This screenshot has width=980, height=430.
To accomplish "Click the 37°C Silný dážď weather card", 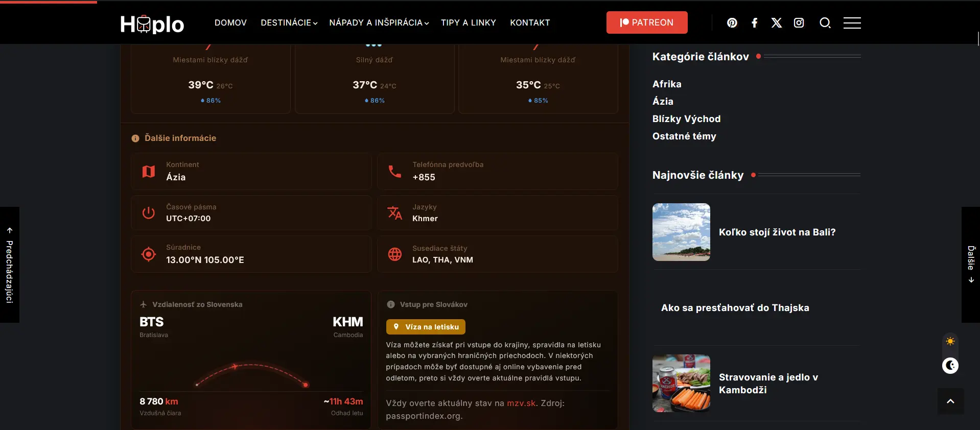I will click(x=375, y=79).
